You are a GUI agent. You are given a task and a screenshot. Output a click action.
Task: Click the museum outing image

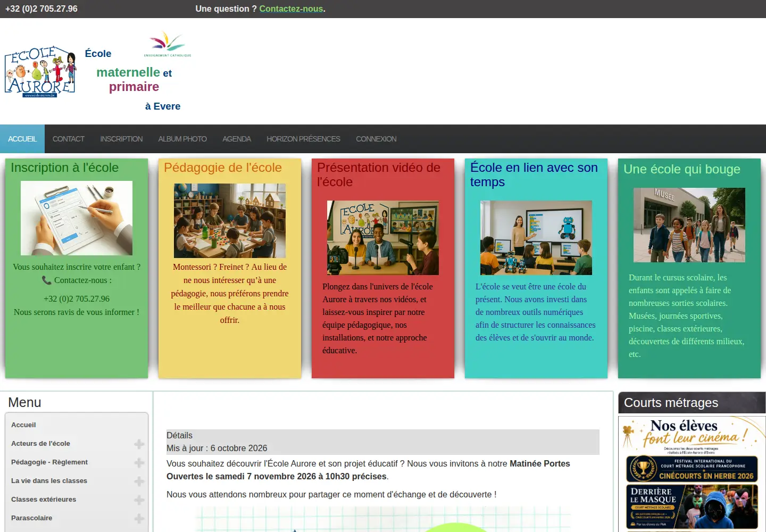(x=689, y=225)
